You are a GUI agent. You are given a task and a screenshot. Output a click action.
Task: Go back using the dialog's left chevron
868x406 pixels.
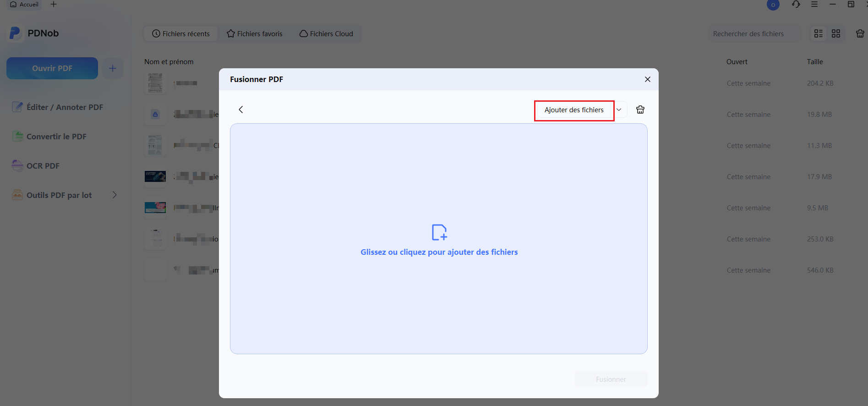pyautogui.click(x=241, y=110)
